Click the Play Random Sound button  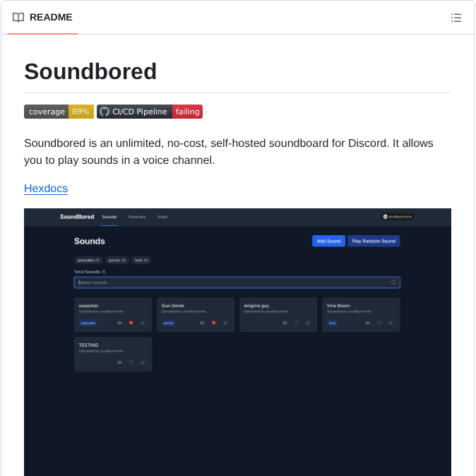pyautogui.click(x=374, y=241)
